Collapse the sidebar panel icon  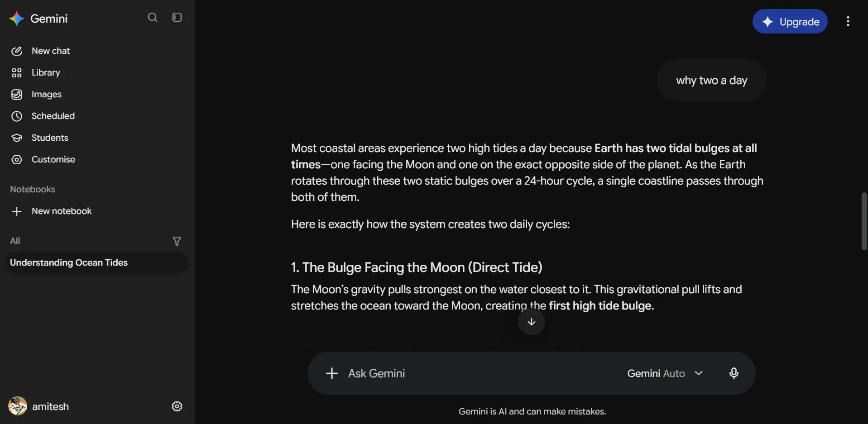(x=177, y=17)
